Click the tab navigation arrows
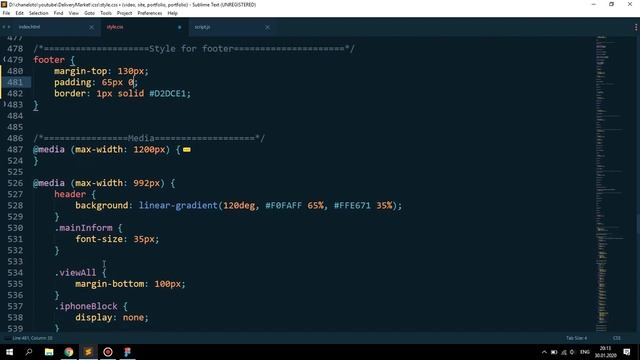 click(6, 27)
